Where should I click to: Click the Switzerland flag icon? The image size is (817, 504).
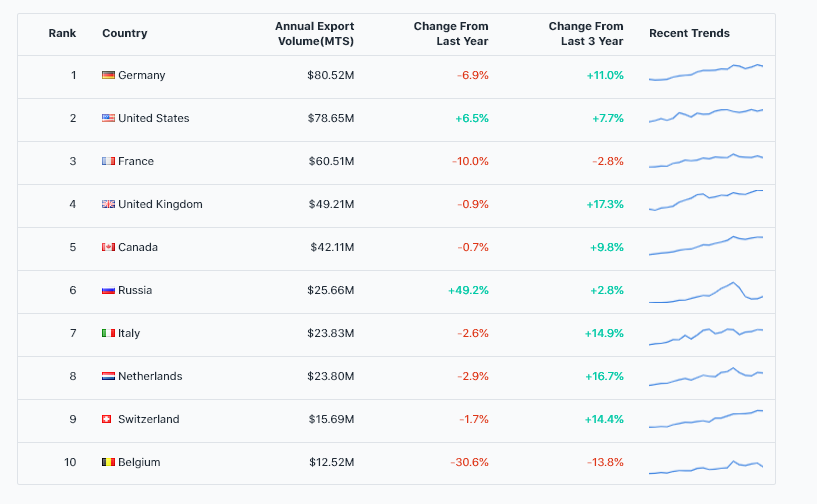pos(107,419)
